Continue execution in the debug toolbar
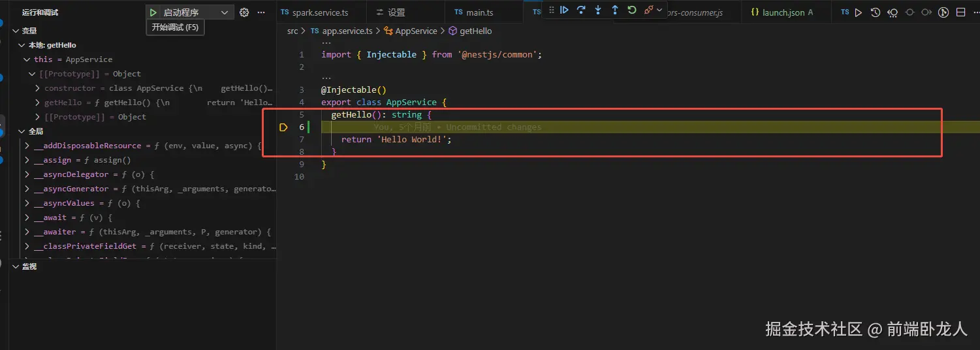Screen dimensions: 980x350 [565, 10]
